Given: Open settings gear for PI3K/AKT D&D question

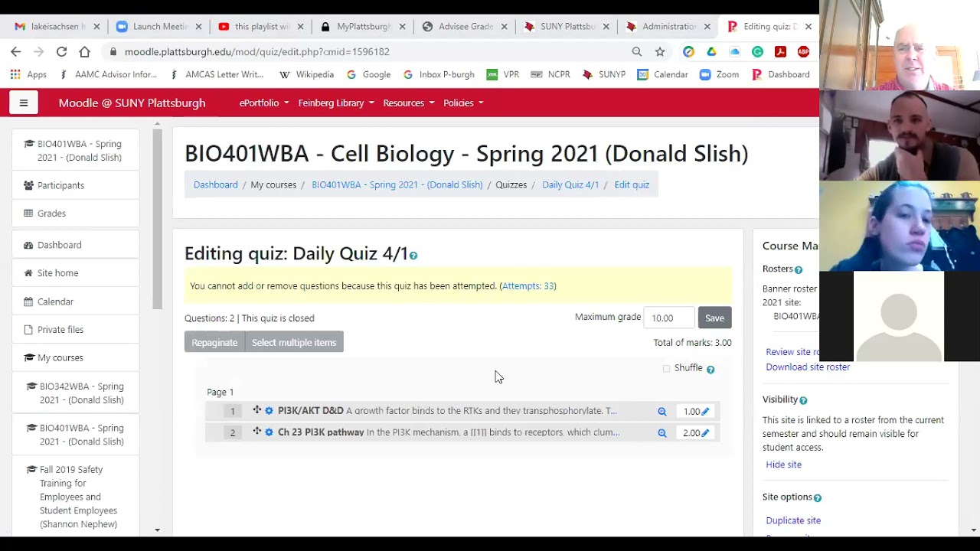Looking at the screenshot, I should tap(269, 411).
